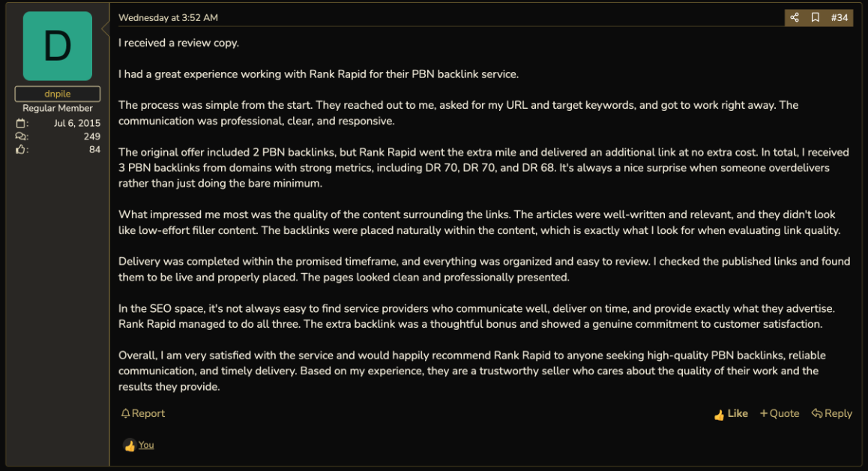Click the calendar joined-date icon under dnpile

coord(20,123)
